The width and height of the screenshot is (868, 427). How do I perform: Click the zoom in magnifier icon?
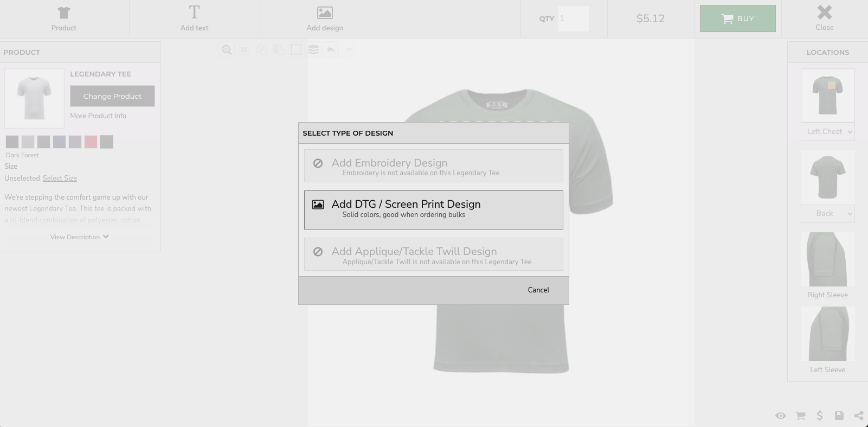pos(227,50)
